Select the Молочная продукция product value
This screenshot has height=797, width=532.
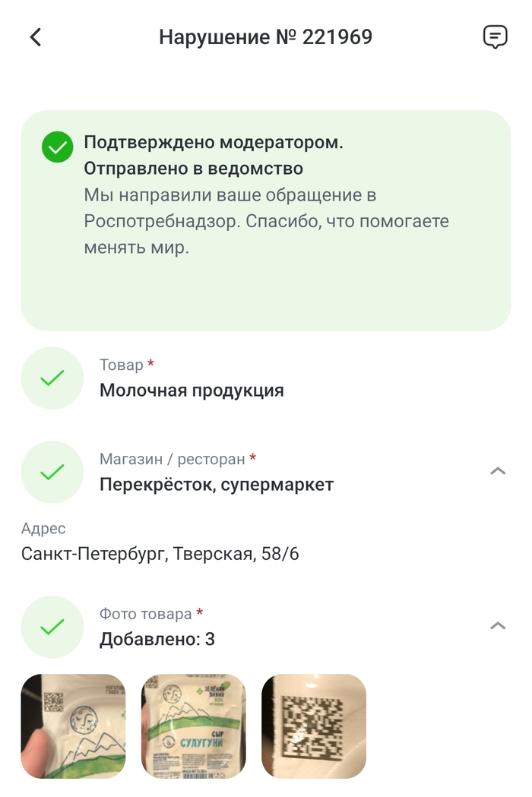pyautogui.click(x=192, y=391)
